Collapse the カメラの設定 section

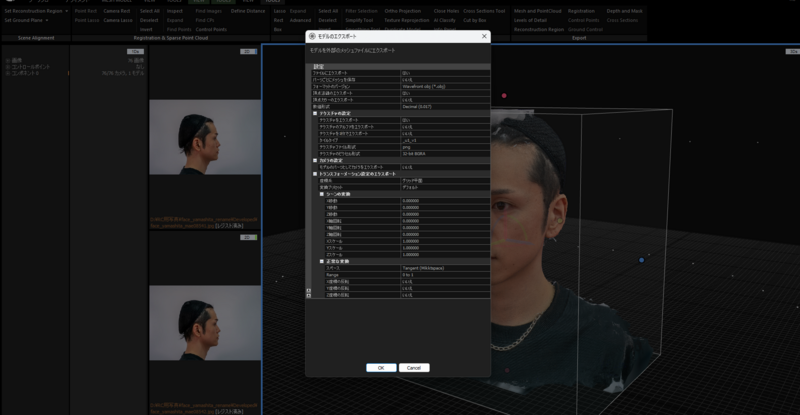[x=315, y=160]
